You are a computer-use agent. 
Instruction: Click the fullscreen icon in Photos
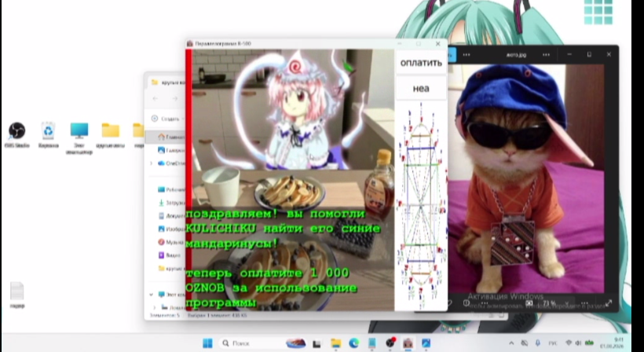[609, 303]
